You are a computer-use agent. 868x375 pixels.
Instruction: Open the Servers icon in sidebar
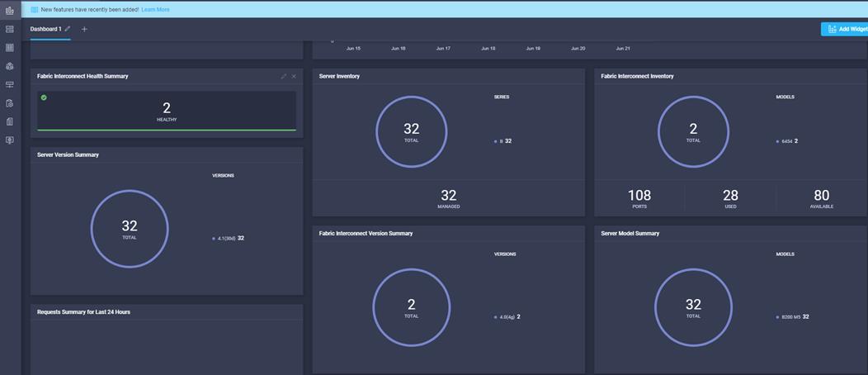tap(9, 29)
